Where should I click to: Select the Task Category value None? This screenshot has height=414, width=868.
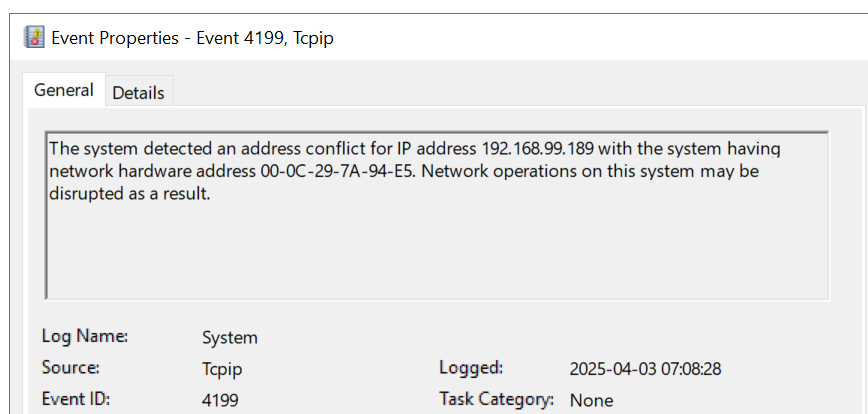[591, 400]
